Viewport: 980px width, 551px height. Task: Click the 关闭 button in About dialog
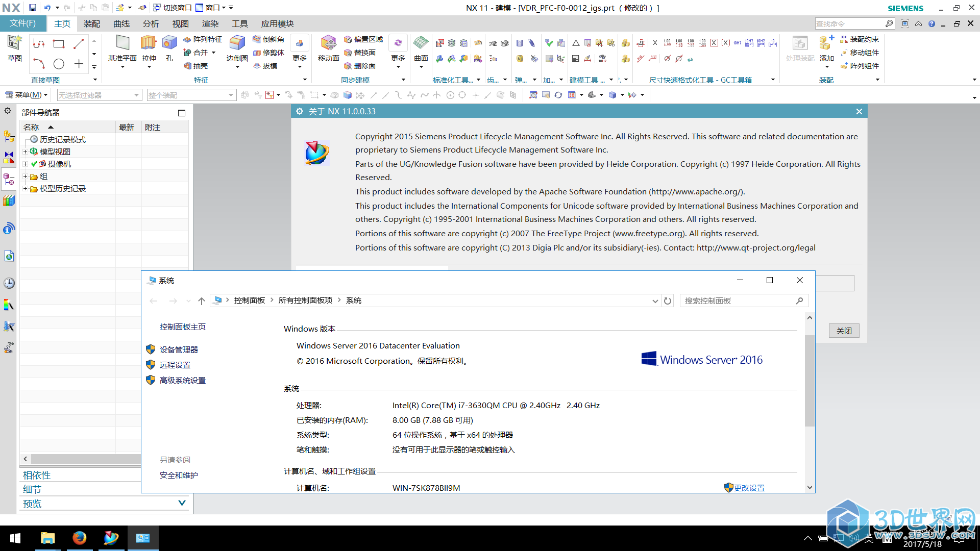click(844, 331)
